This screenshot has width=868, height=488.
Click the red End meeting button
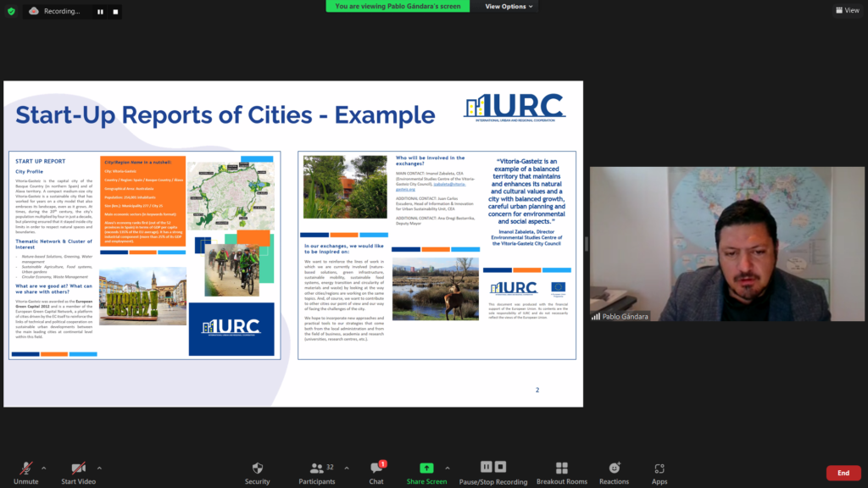(843, 473)
